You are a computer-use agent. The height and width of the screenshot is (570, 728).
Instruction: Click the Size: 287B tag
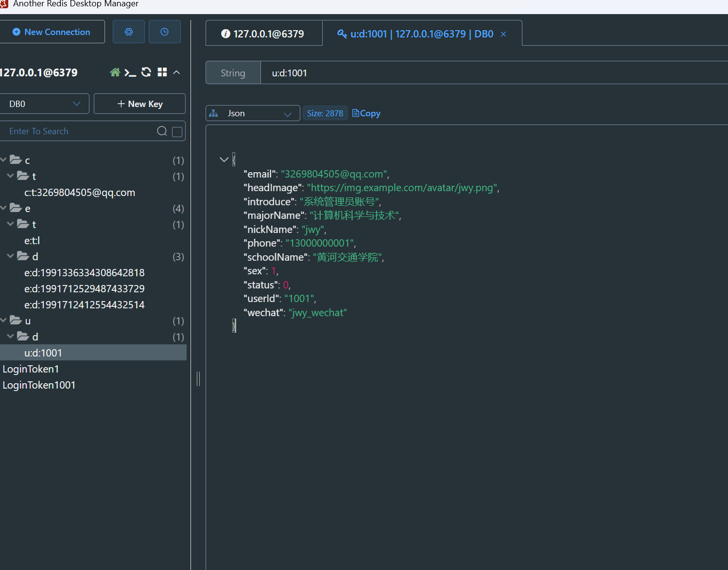(325, 113)
